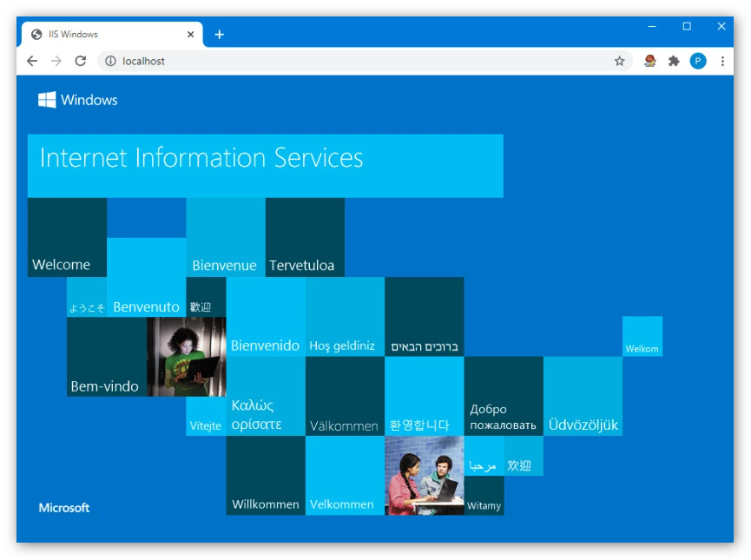751x560 pixels.
Task: Click the Hebrew welcome tile
Action: click(x=425, y=317)
